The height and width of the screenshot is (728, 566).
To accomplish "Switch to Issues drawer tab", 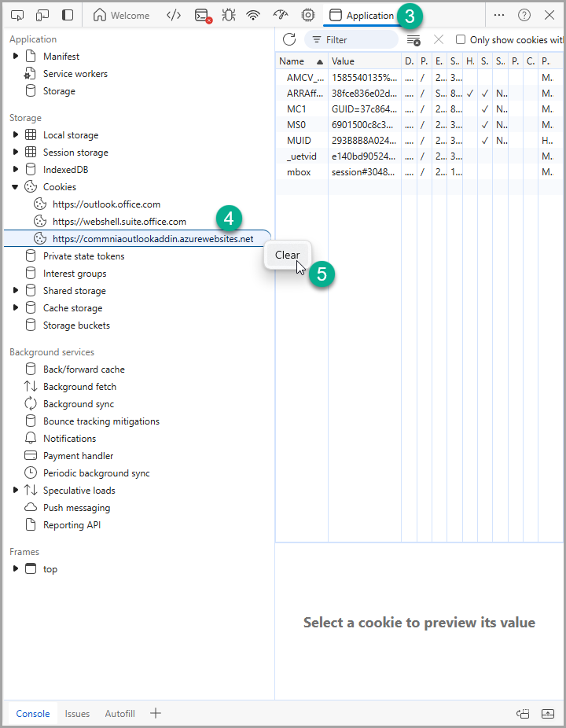I will pyautogui.click(x=77, y=714).
